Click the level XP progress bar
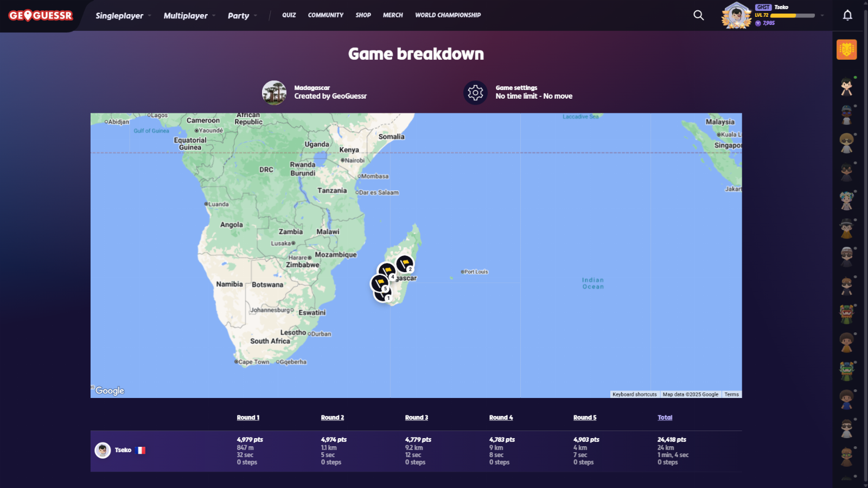Viewport: 868px width, 488px height. click(793, 16)
